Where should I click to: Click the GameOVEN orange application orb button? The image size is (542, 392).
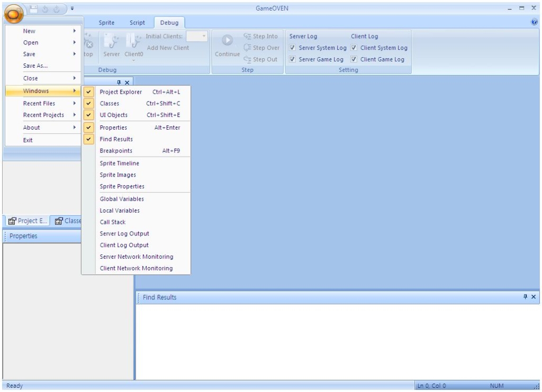14,13
